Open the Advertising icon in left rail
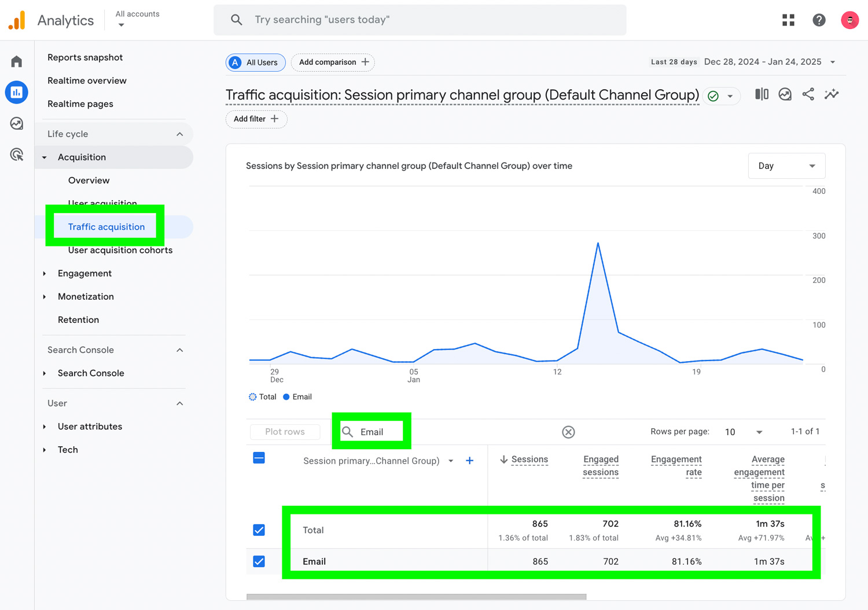 17,155
